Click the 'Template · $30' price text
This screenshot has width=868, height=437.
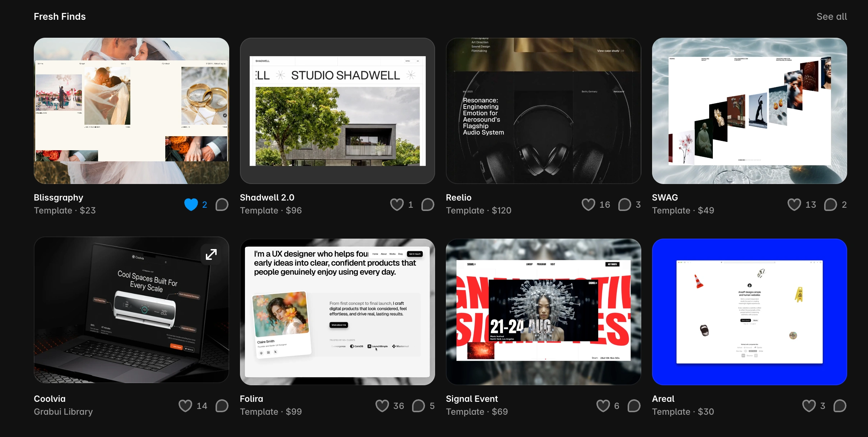click(x=683, y=412)
